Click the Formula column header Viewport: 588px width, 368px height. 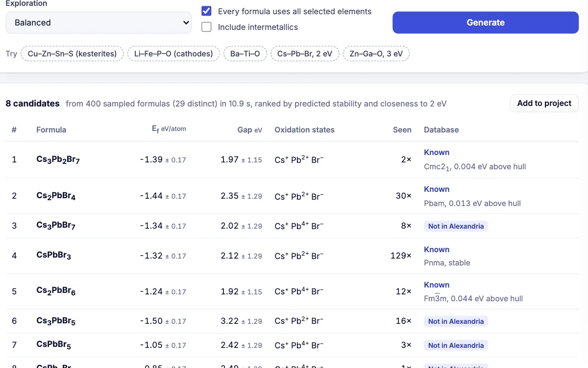coord(51,130)
